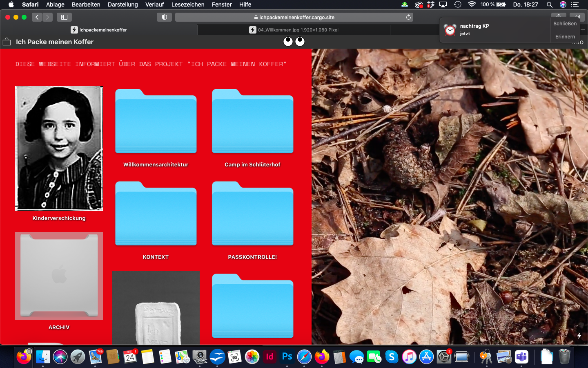Open Music (iTunes) in the Dock
The width and height of the screenshot is (588, 368).
[x=409, y=357]
